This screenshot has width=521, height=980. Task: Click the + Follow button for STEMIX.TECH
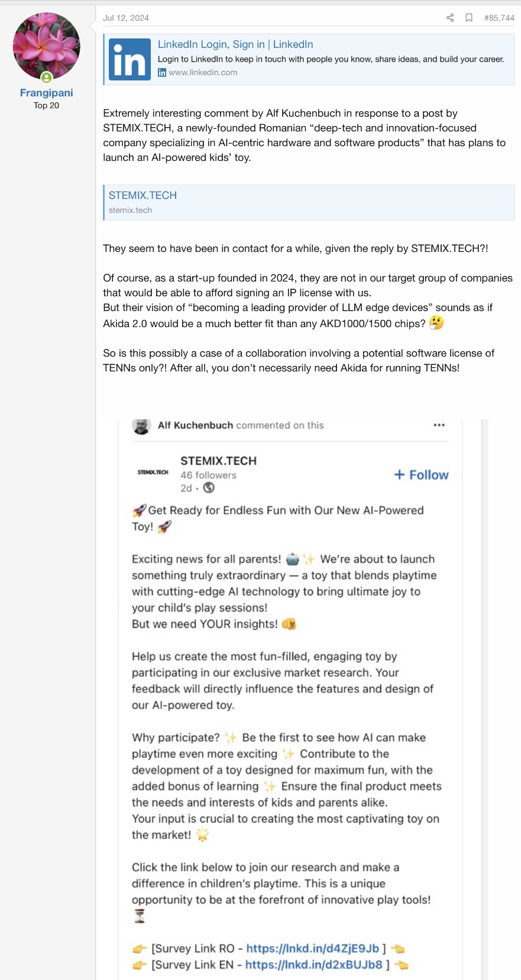point(422,475)
